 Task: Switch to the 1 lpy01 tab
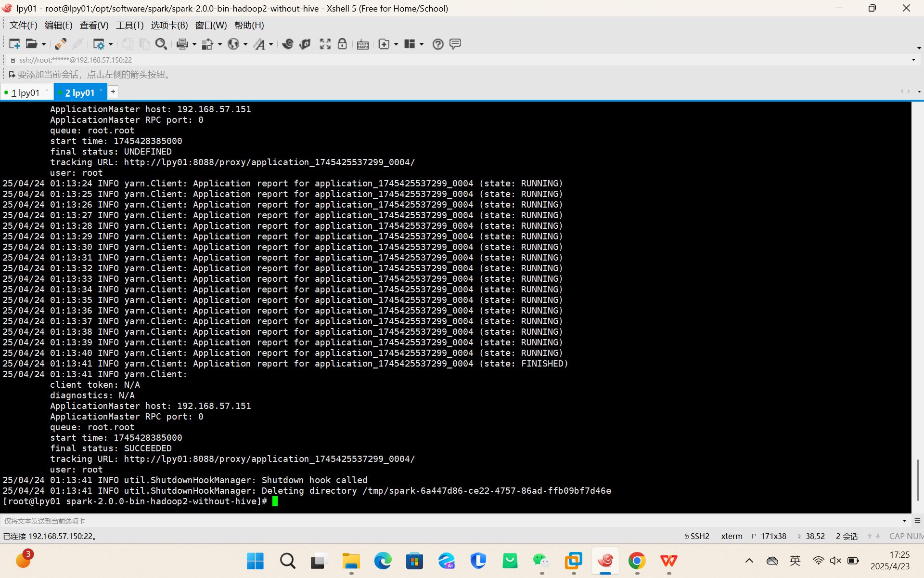[26, 92]
